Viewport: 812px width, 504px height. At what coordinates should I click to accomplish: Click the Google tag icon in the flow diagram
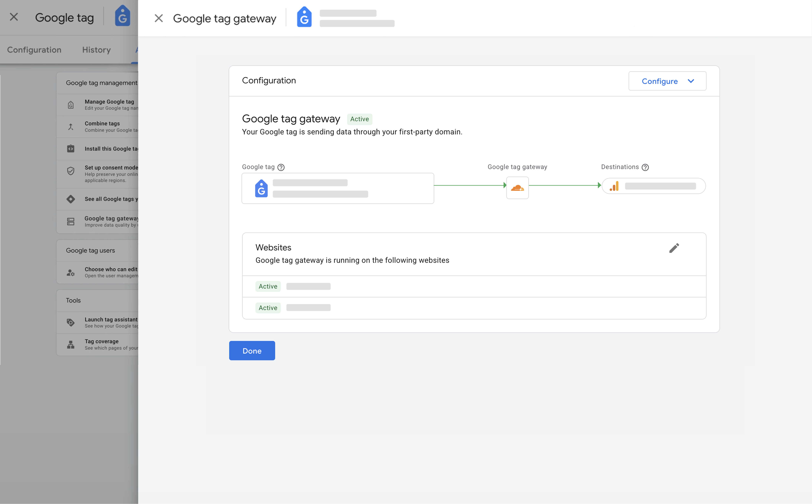[261, 188]
